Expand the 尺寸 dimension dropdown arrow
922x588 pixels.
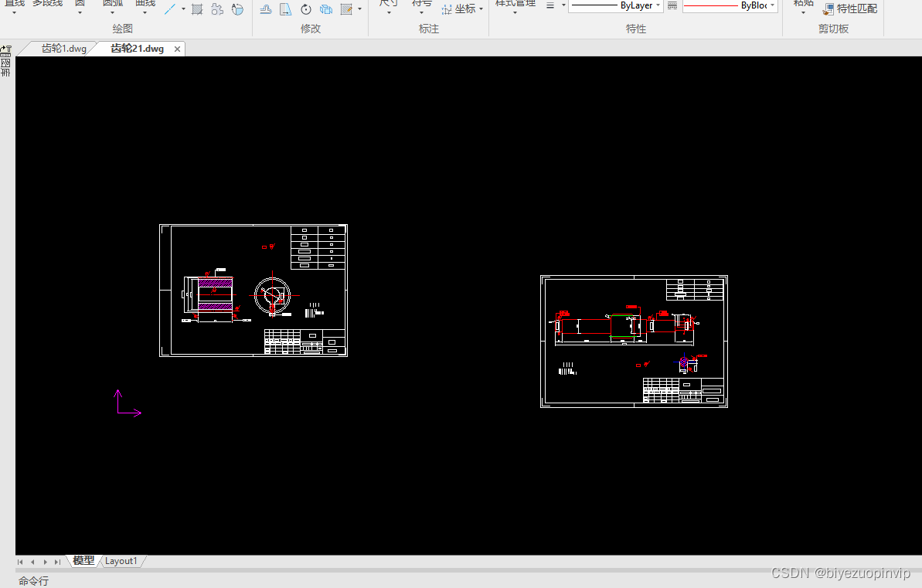click(x=389, y=12)
